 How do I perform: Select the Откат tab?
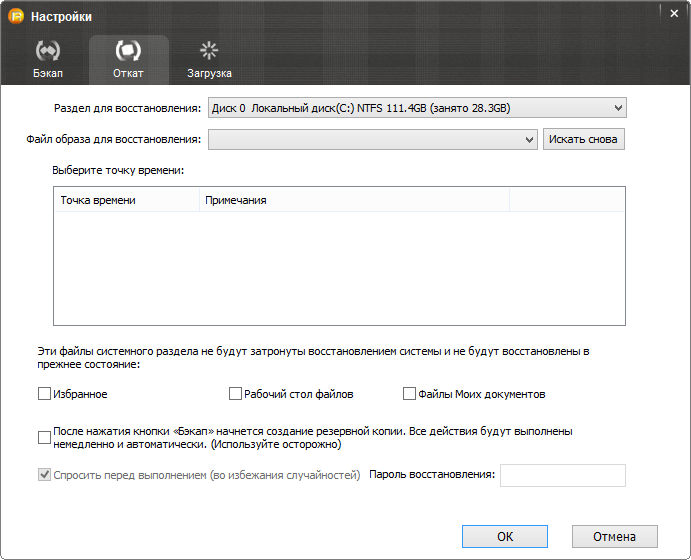coord(128,59)
